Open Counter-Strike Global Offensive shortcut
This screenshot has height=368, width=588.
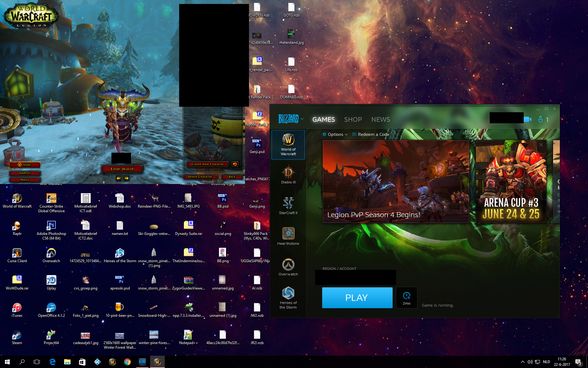click(51, 203)
